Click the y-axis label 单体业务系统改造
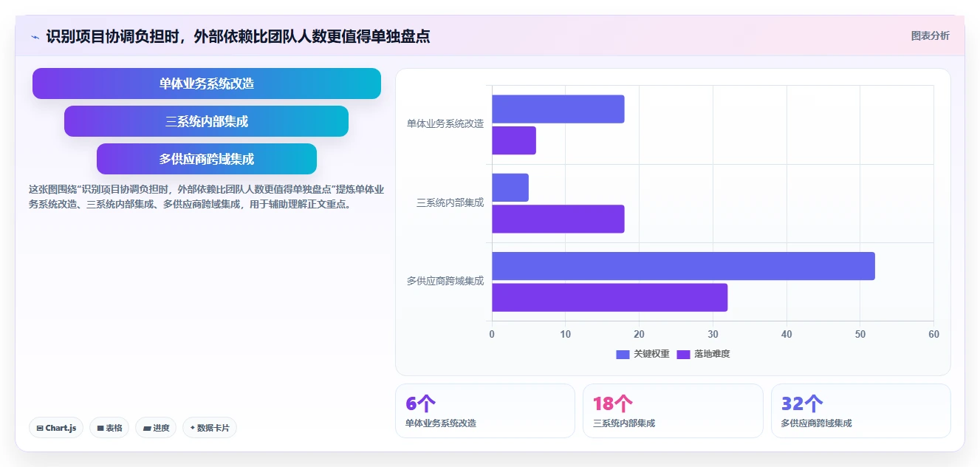 click(x=445, y=124)
